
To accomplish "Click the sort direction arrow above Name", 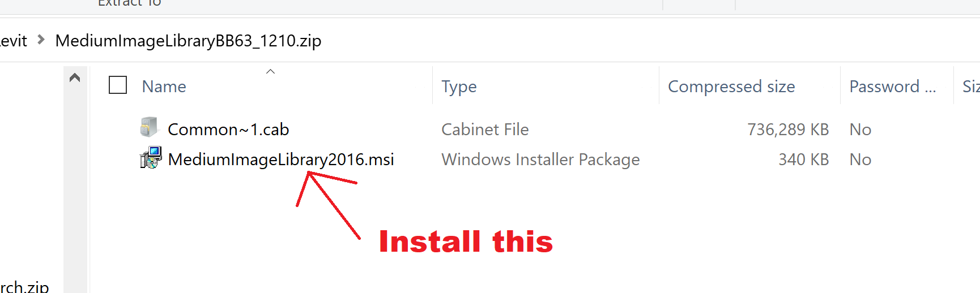I will 270,72.
